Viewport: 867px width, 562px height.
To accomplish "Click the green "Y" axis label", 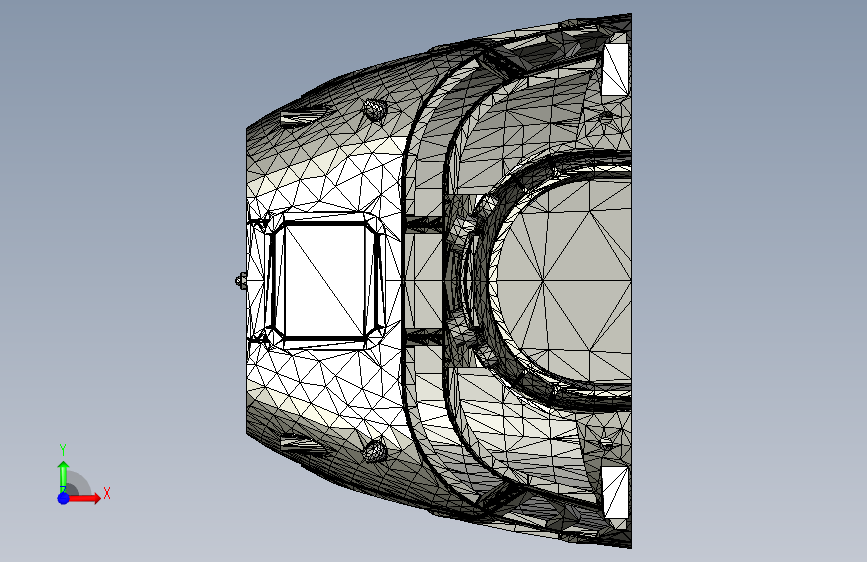I will 63,450.
